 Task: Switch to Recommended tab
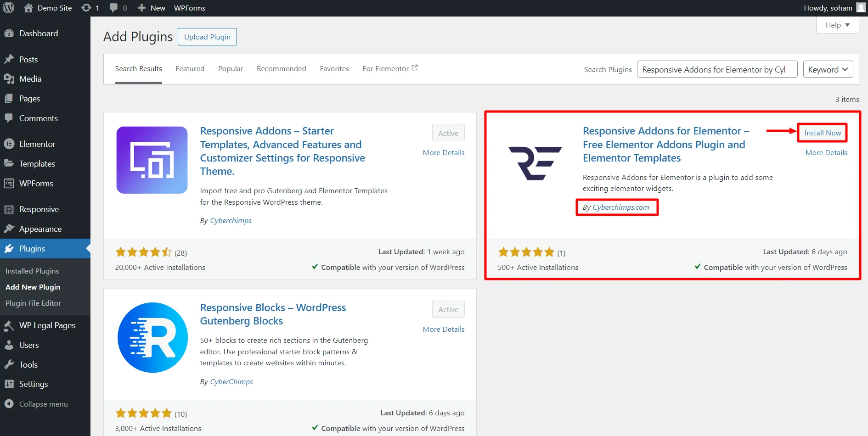281,68
